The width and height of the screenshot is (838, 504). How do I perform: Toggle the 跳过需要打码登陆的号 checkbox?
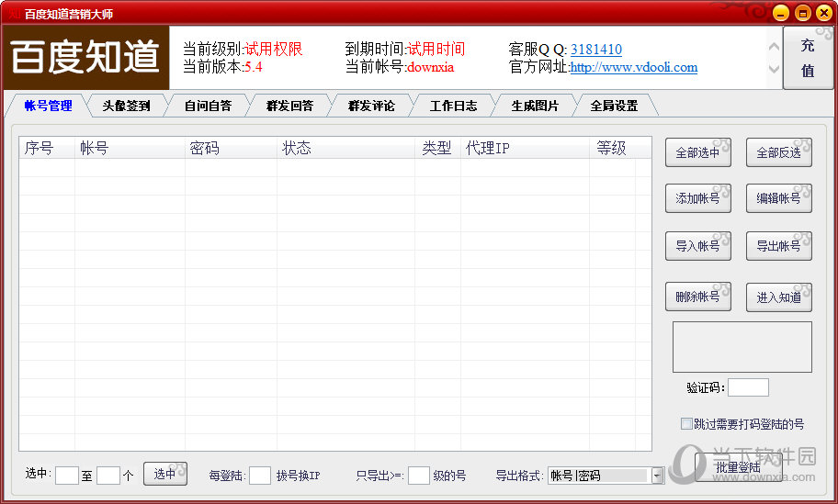686,424
